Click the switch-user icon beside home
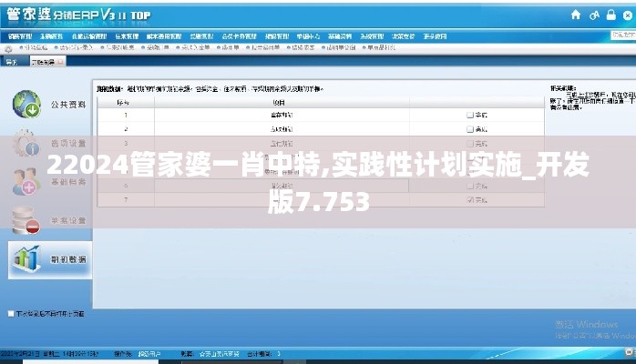The image size is (636, 364). pos(594,15)
